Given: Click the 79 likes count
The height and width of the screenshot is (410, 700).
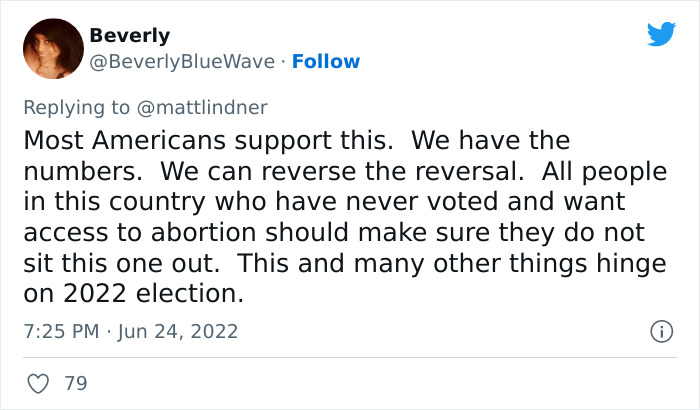Looking at the screenshot, I should (75, 383).
